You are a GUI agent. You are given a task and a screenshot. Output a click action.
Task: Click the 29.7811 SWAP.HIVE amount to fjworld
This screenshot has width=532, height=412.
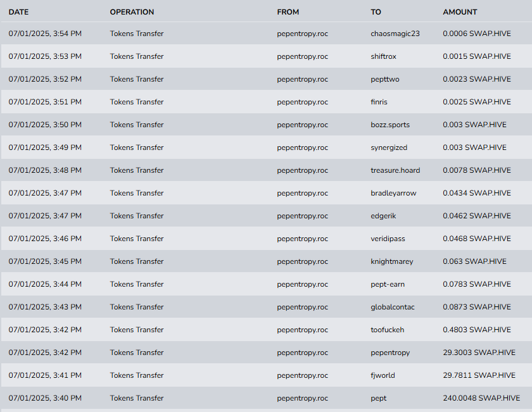click(479, 375)
